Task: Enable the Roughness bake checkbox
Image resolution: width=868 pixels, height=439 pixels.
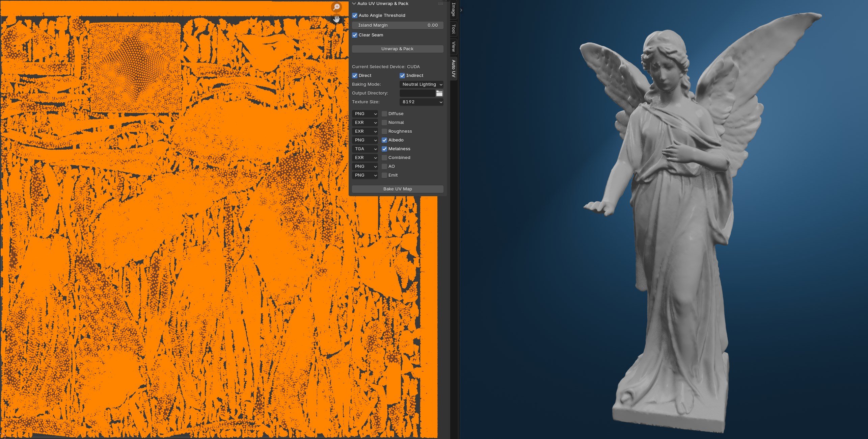Action: point(384,131)
